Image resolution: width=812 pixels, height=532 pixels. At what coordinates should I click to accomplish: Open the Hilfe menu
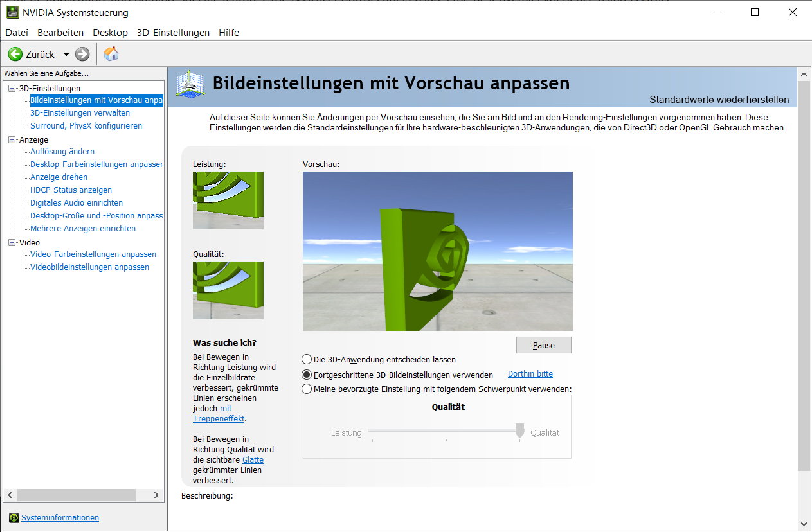pyautogui.click(x=229, y=32)
